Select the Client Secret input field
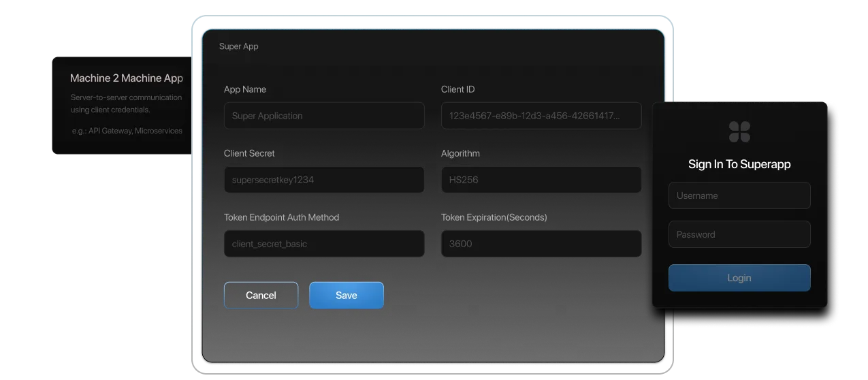Screen dimensions: 868x380 [x=324, y=180]
